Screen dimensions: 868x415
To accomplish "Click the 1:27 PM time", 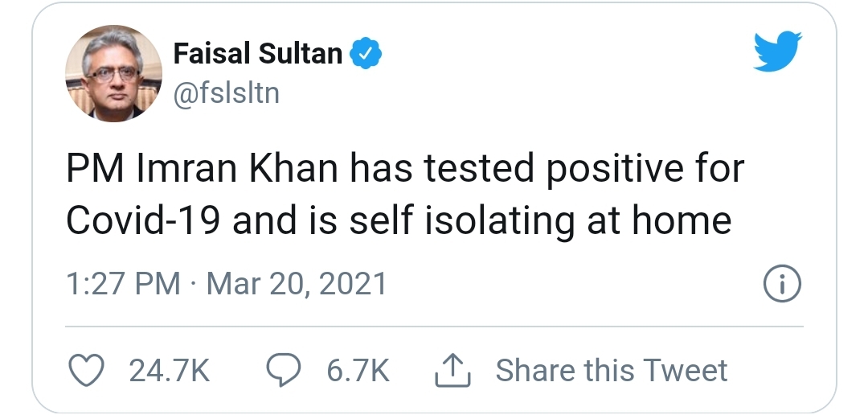I will coord(123,285).
